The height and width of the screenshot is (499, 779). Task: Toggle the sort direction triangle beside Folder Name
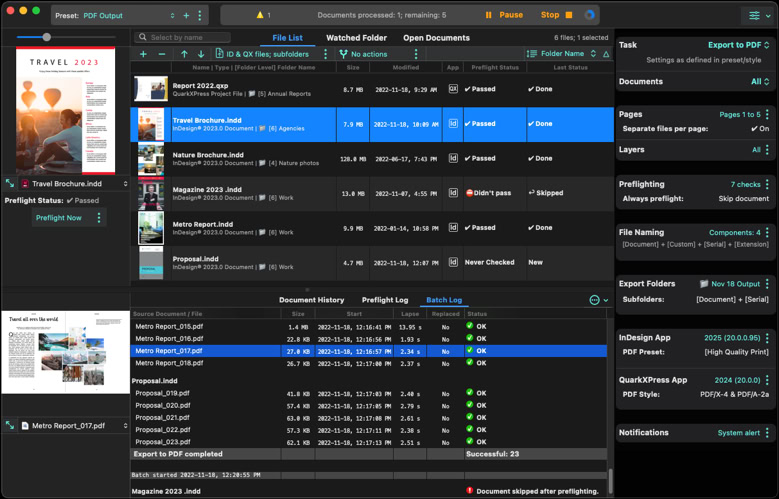coord(606,54)
